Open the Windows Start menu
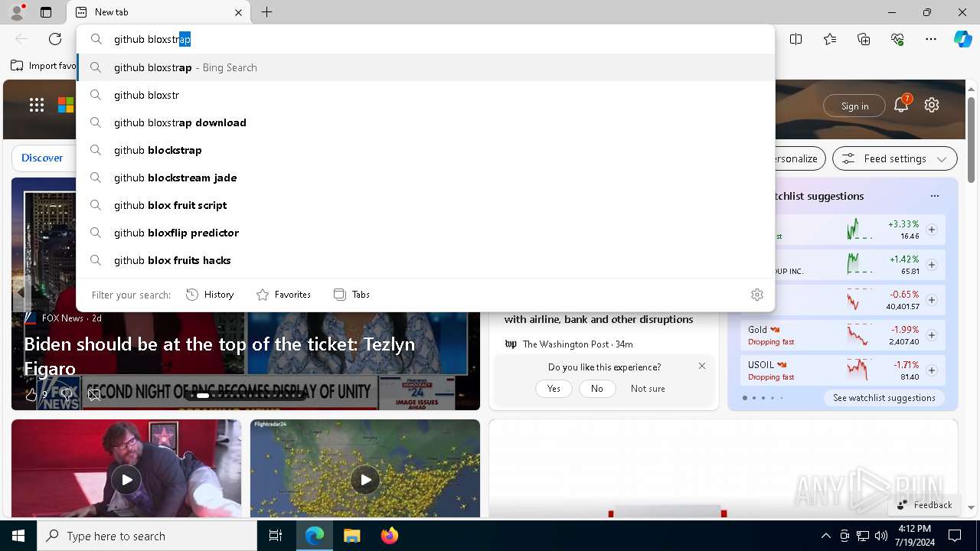980x551 pixels. click(x=18, y=536)
